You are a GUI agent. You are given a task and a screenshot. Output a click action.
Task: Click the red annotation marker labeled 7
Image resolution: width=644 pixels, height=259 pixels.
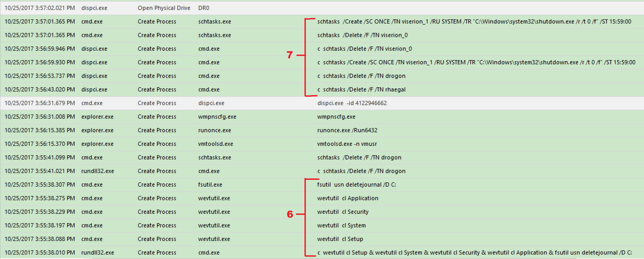point(290,55)
